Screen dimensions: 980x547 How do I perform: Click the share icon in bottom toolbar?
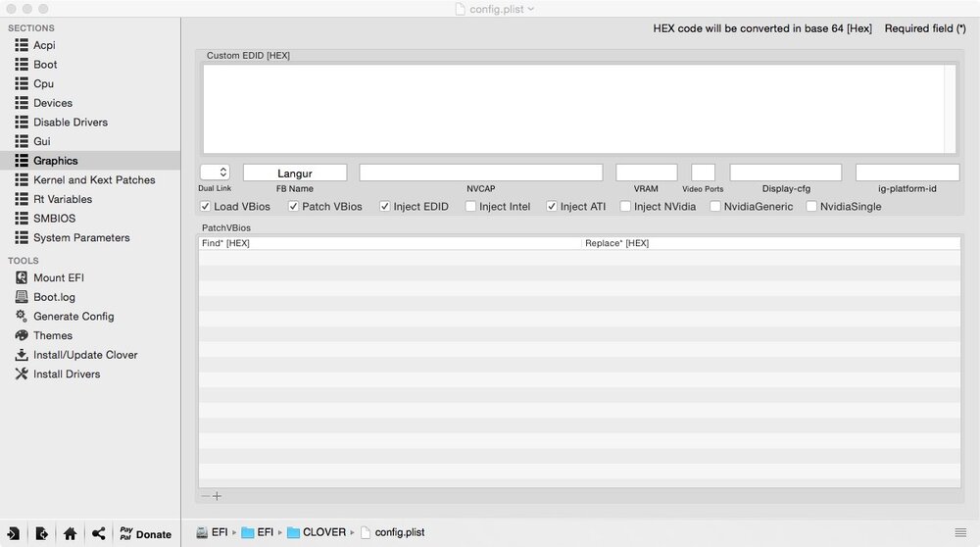click(98, 533)
